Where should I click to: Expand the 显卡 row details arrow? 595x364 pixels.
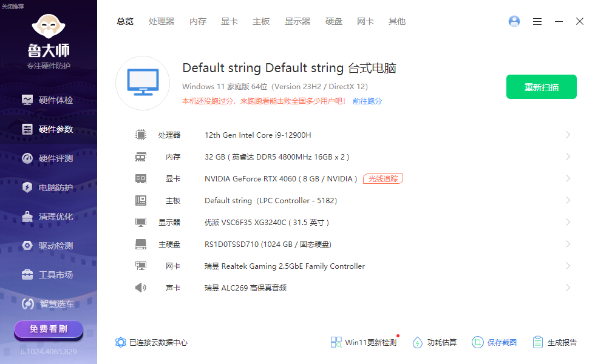pyautogui.click(x=568, y=178)
